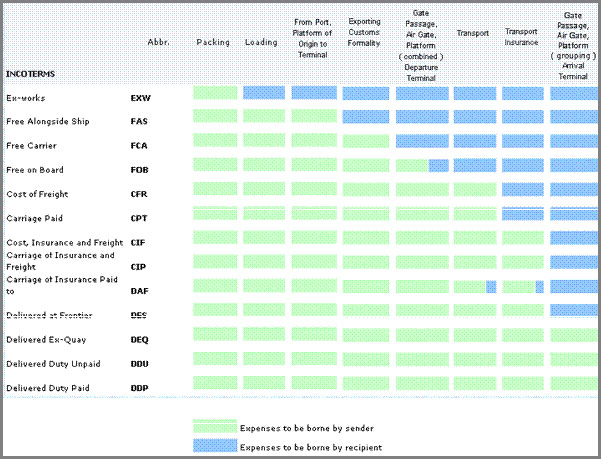
Task: Click the FOB abbreviation
Action: coord(141,170)
